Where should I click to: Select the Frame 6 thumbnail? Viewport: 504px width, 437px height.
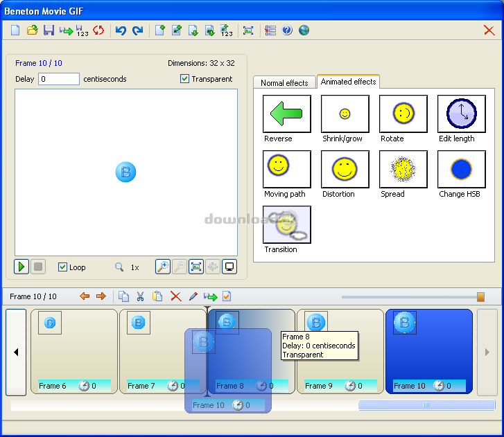click(74, 352)
